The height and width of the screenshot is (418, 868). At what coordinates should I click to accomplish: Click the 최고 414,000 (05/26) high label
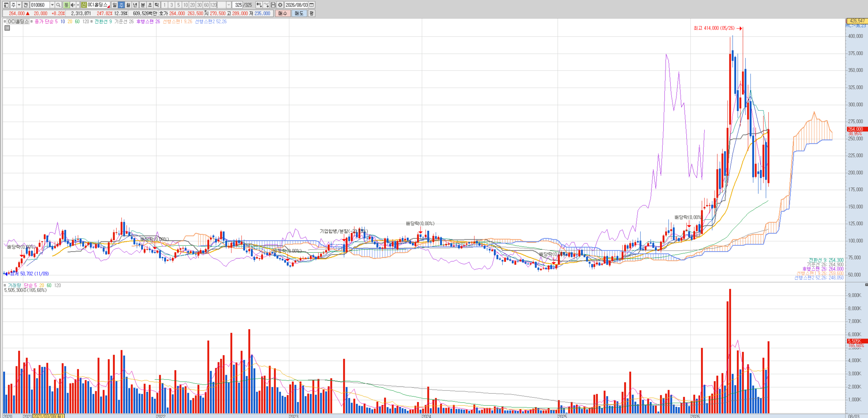click(714, 28)
